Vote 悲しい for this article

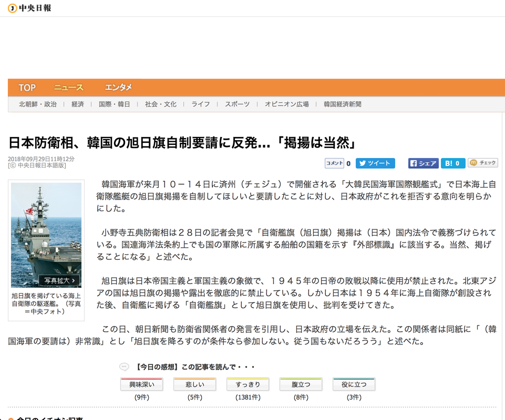[x=194, y=385]
